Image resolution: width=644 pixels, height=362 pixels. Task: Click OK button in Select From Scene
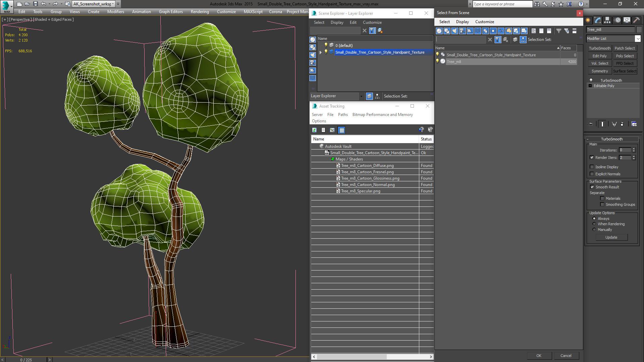click(539, 356)
